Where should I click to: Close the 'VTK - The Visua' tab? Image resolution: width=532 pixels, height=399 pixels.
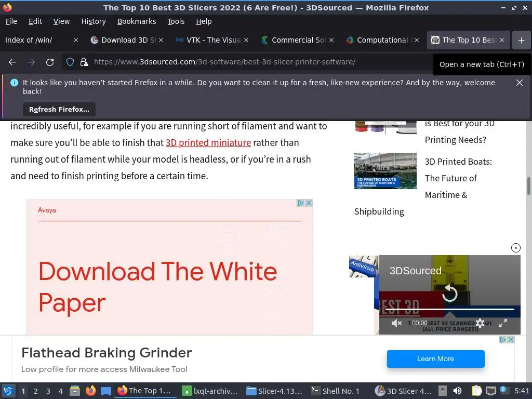click(x=246, y=40)
